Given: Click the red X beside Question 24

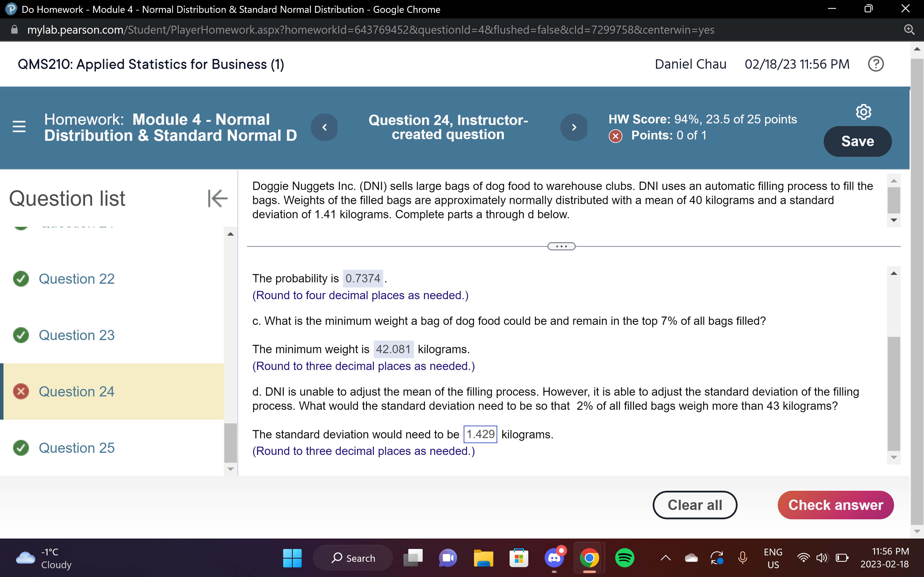Looking at the screenshot, I should (x=21, y=391).
